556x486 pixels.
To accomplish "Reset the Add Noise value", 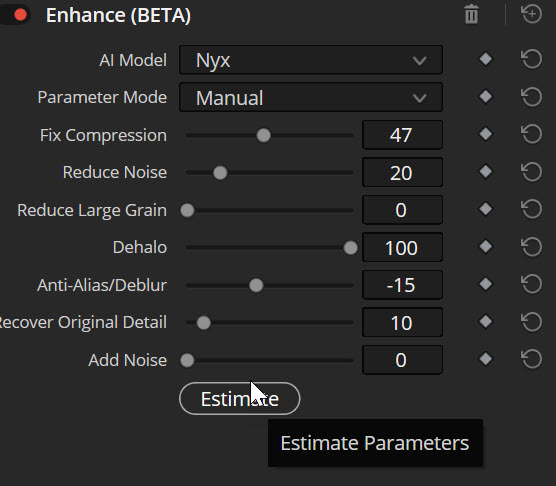I will point(532,359).
